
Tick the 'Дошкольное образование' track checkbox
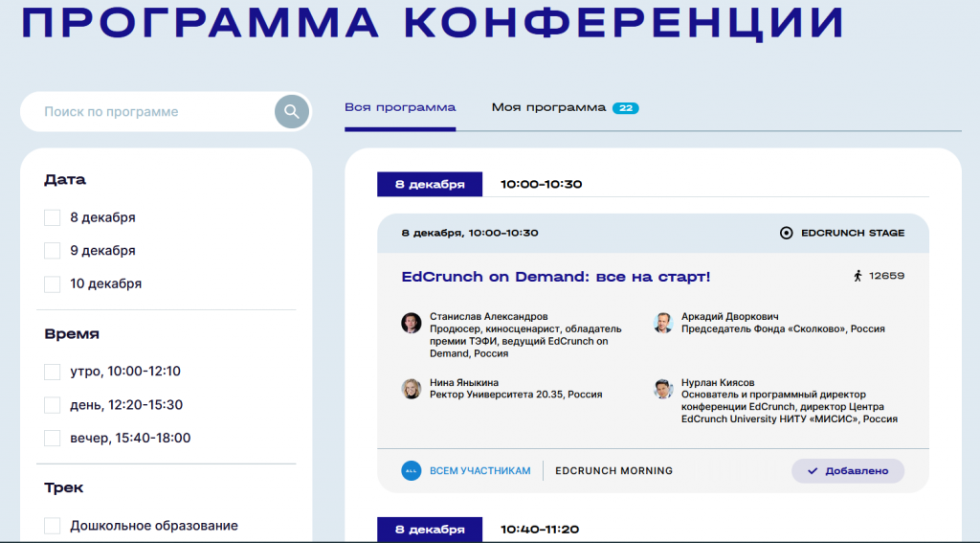(53, 526)
